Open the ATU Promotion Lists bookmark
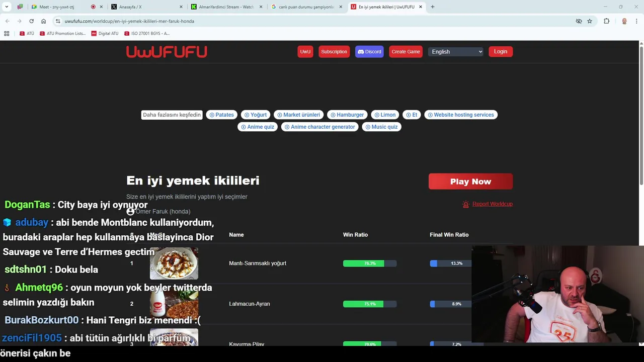 coord(62,34)
